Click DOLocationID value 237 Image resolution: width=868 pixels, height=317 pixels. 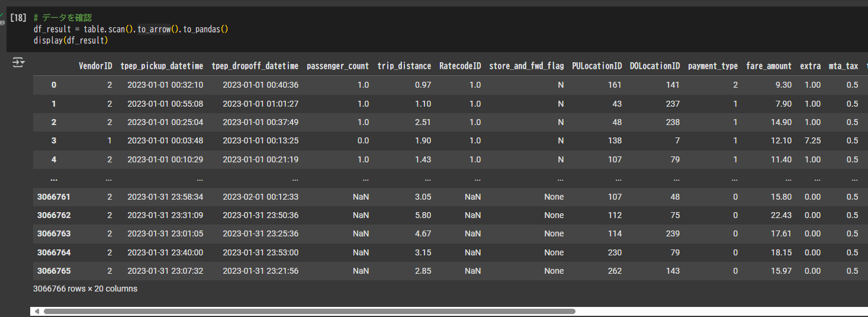pos(673,104)
